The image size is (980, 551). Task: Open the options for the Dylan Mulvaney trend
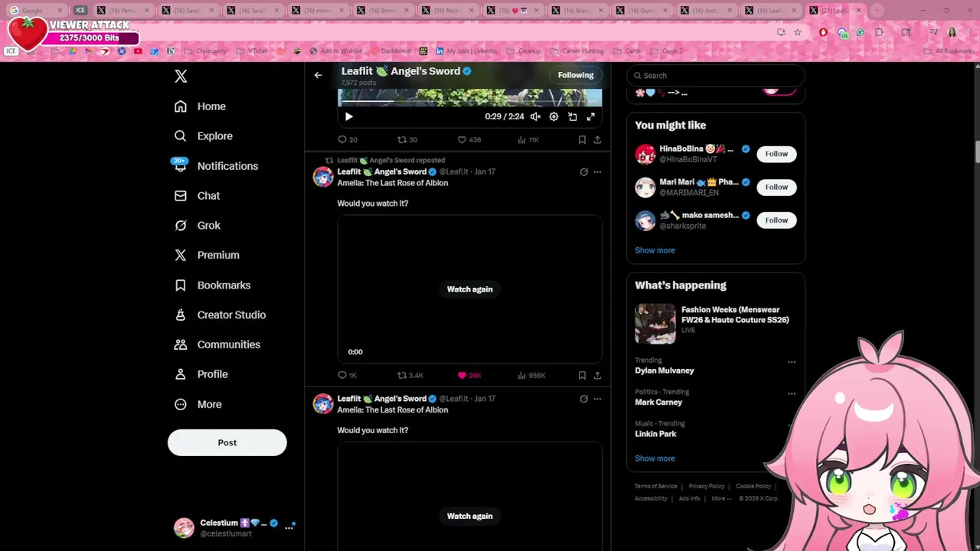point(792,362)
